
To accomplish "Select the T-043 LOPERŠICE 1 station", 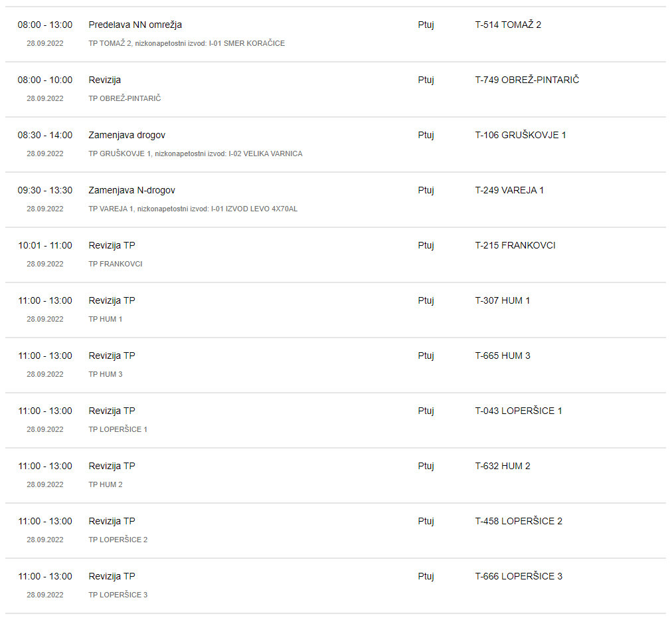I will pyautogui.click(x=519, y=411).
